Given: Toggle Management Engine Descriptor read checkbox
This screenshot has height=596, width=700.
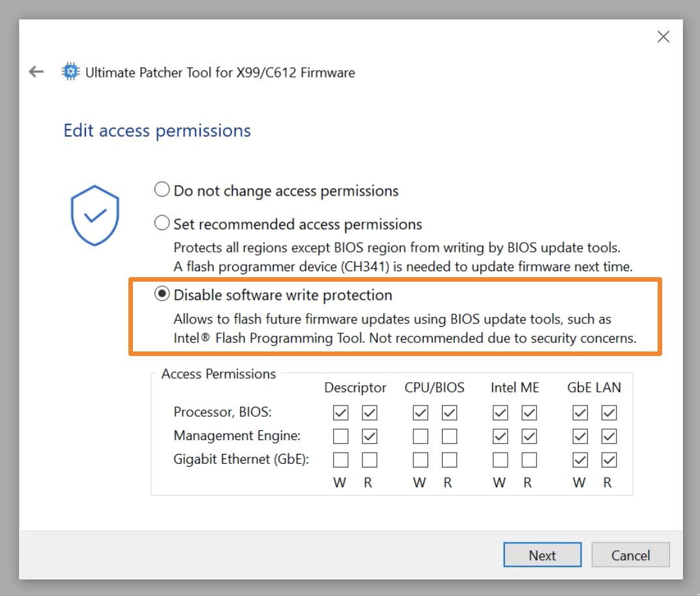Looking at the screenshot, I should click(x=370, y=436).
